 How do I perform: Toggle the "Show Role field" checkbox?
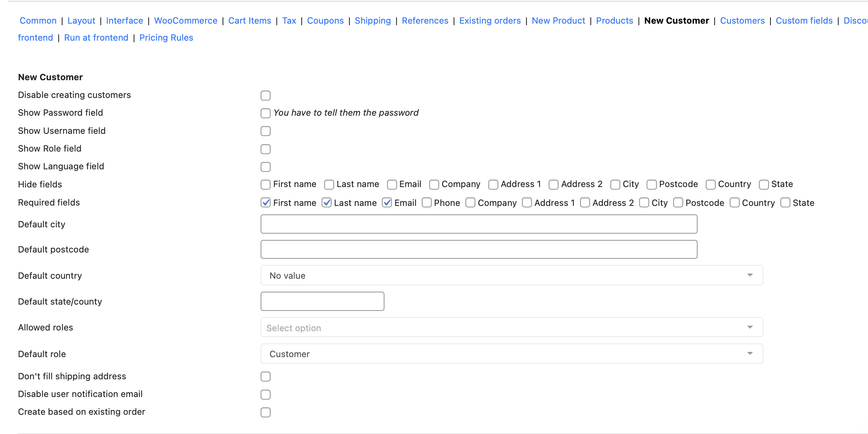pos(265,149)
